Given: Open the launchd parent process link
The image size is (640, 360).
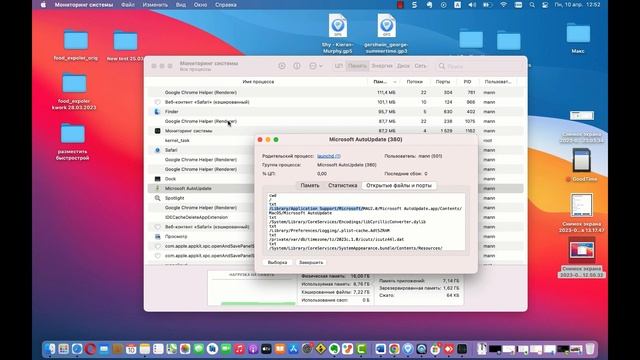Looking at the screenshot, I should pyautogui.click(x=329, y=156).
